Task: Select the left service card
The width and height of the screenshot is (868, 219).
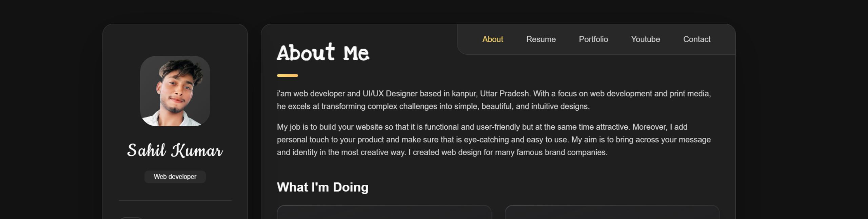Action: (384, 212)
